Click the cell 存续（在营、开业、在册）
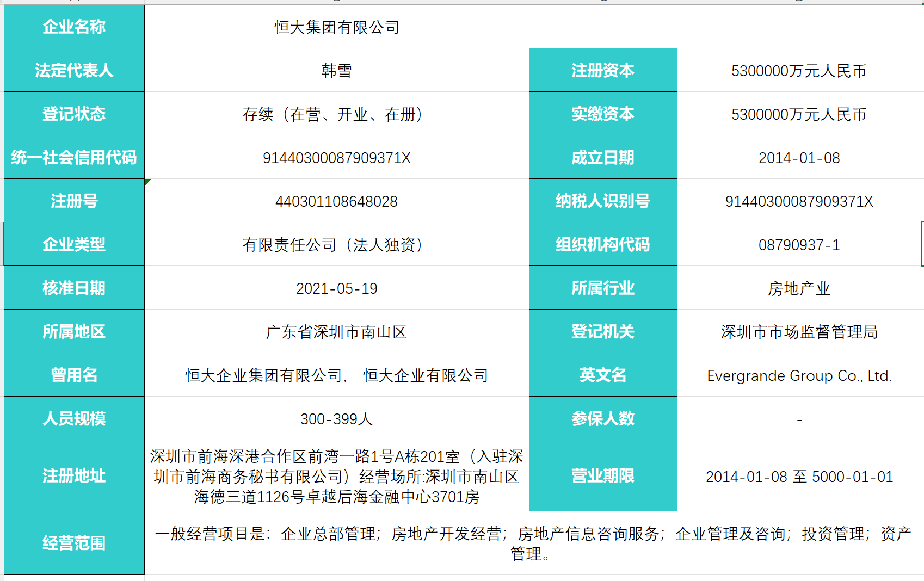This screenshot has height=581, width=924. tap(337, 114)
